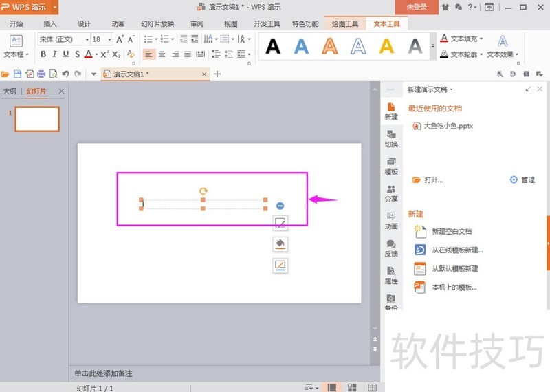Click the rotate handle above the text box
This screenshot has width=550, height=392.
[x=203, y=192]
